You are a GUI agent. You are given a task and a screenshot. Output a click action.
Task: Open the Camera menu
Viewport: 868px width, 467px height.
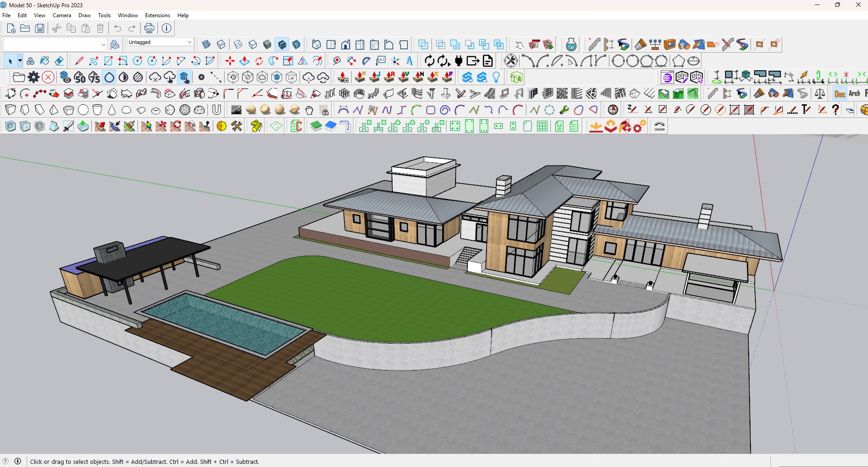62,15
